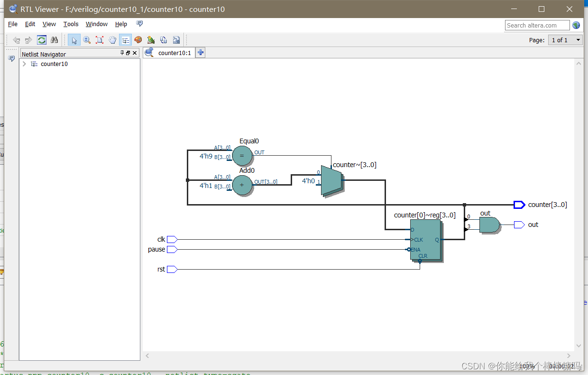Click the Search altera.com field

537,25
